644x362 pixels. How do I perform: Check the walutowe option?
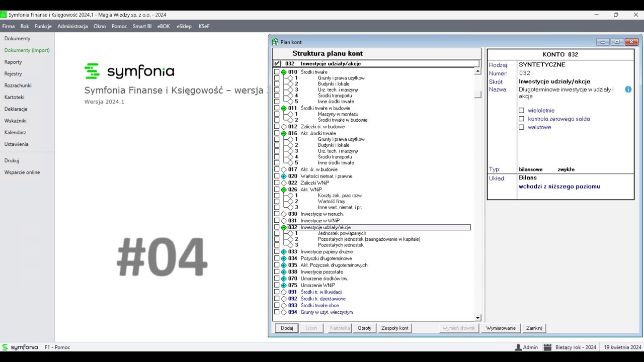(x=522, y=128)
